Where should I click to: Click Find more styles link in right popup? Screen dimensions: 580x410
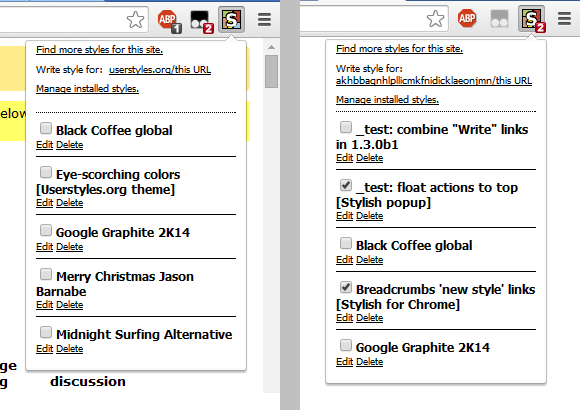[399, 48]
